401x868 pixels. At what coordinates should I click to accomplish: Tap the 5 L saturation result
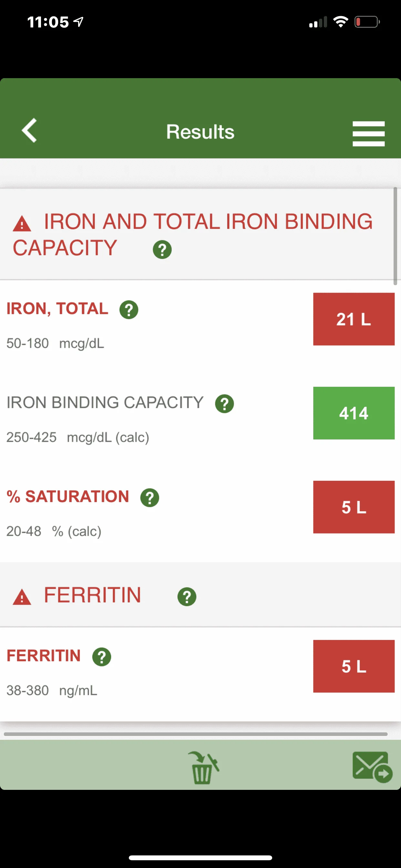point(354,507)
